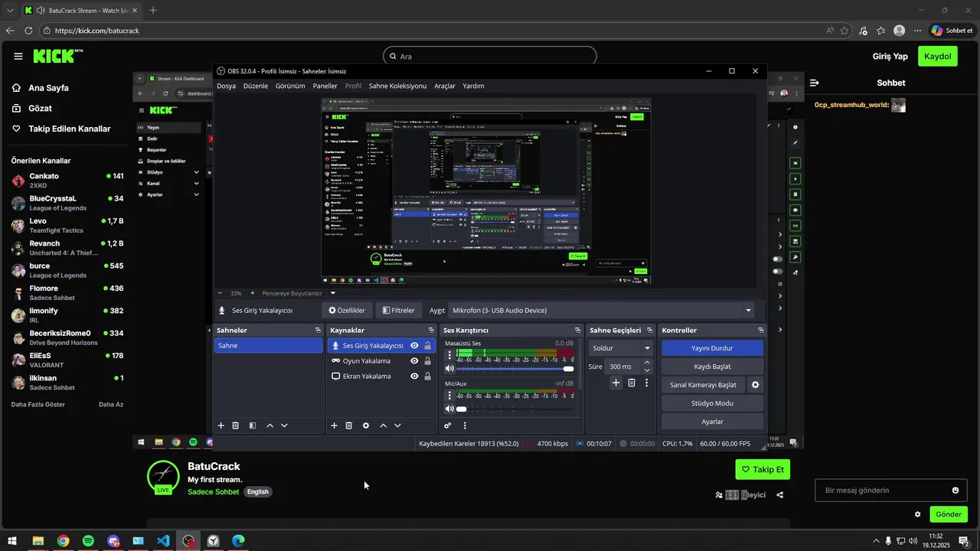
Task: Open virtual camera settings gear
Action: tap(756, 385)
